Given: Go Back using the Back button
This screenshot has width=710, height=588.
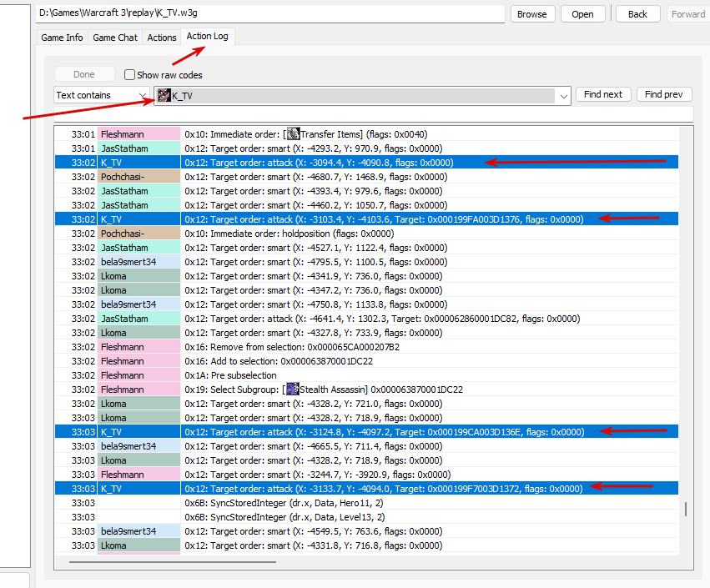Looking at the screenshot, I should pyautogui.click(x=637, y=14).
